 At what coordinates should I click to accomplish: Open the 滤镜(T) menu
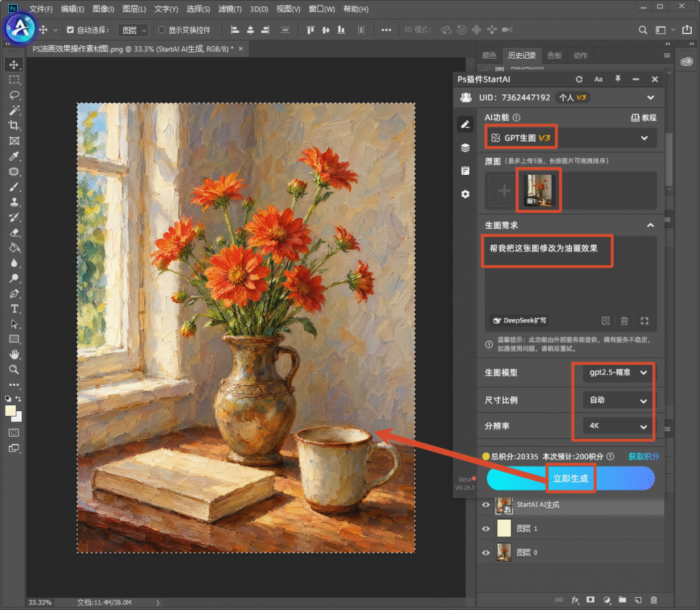(x=230, y=9)
